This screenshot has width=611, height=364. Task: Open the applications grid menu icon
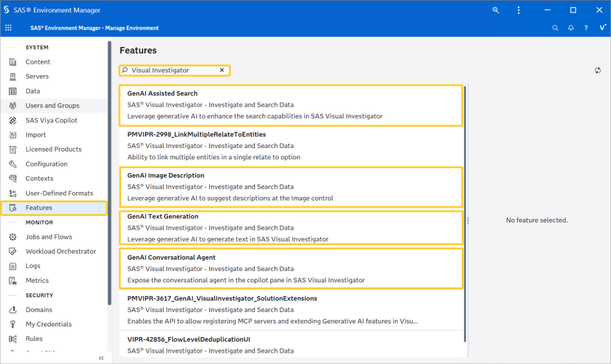pyautogui.click(x=8, y=28)
